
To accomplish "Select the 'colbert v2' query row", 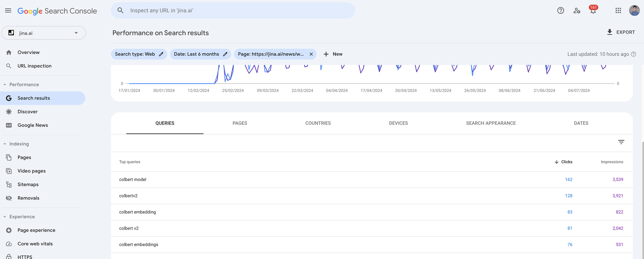I will 372,228.
